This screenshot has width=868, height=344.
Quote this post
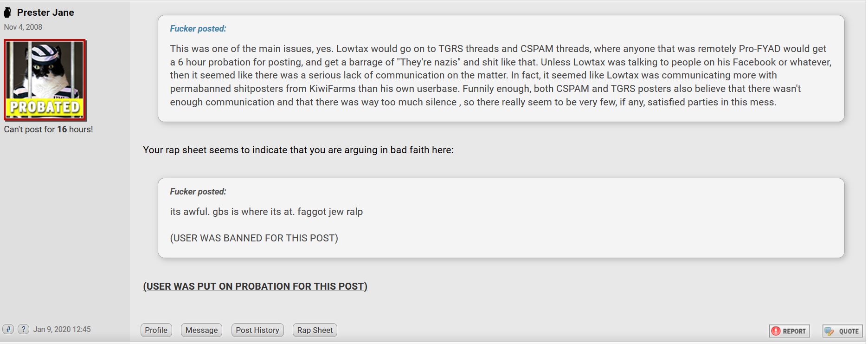pyautogui.click(x=843, y=331)
